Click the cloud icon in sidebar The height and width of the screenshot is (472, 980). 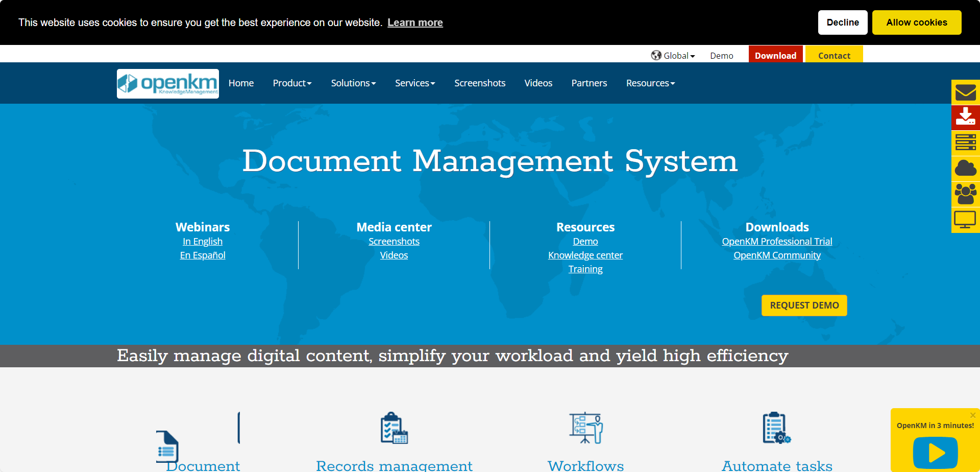coord(966,168)
